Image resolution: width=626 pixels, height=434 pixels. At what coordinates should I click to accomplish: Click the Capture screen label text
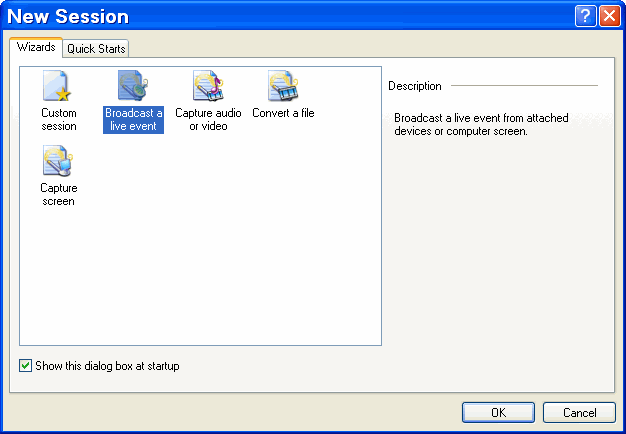coord(59,194)
